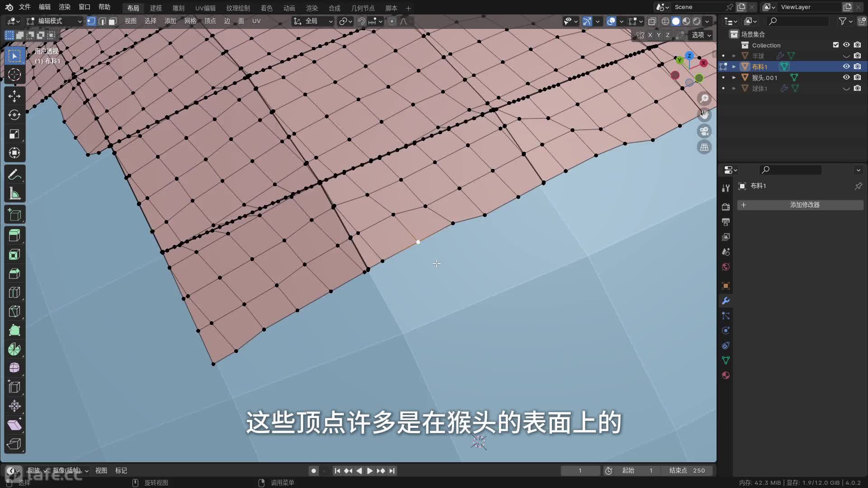This screenshot has height=488, width=868.
Task: Open the 网格 menu
Action: 190,21
